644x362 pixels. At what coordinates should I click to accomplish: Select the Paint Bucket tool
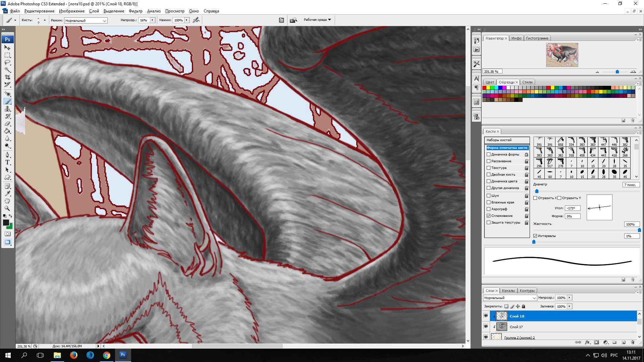pyautogui.click(x=7, y=131)
